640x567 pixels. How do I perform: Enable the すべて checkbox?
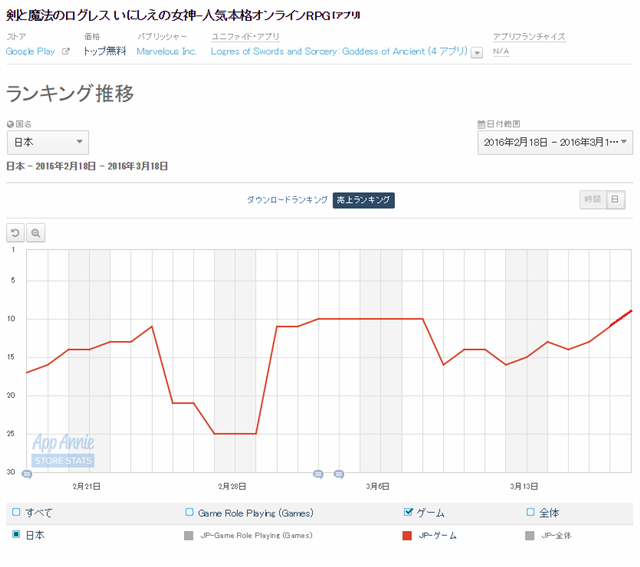[x=16, y=512]
